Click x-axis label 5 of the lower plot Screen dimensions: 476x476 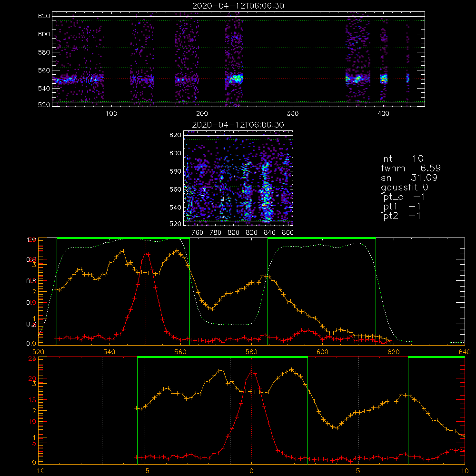[358, 471]
